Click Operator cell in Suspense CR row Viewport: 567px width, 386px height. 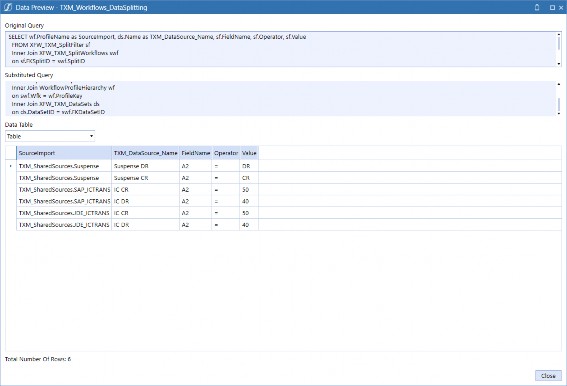(226, 178)
